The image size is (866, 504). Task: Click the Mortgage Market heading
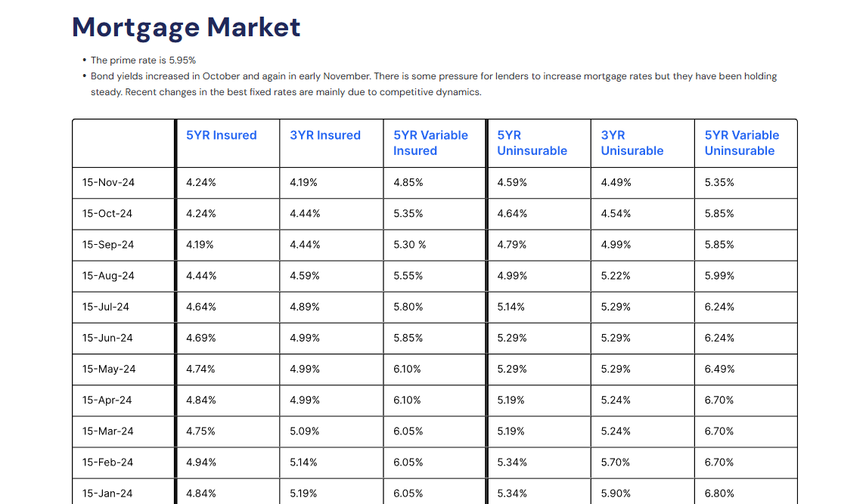[186, 27]
